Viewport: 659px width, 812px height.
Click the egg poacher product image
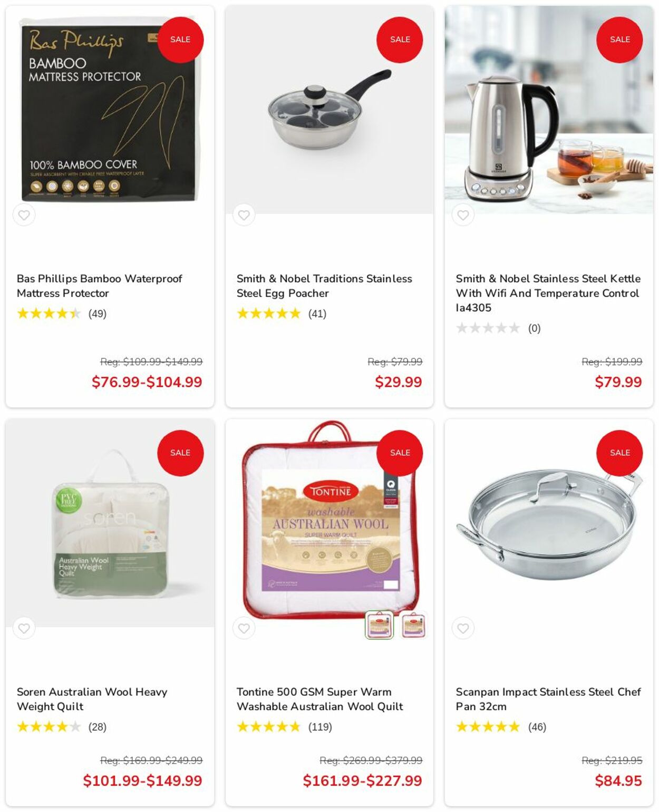[x=329, y=110]
